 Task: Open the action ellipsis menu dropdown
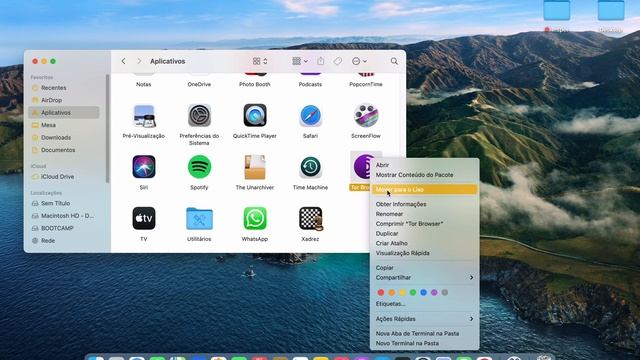(359, 61)
